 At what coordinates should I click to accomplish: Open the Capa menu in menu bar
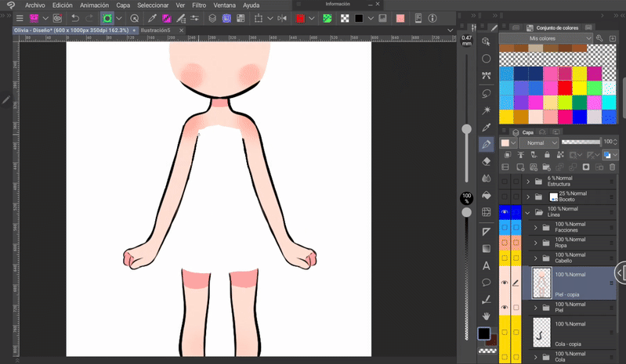(123, 5)
